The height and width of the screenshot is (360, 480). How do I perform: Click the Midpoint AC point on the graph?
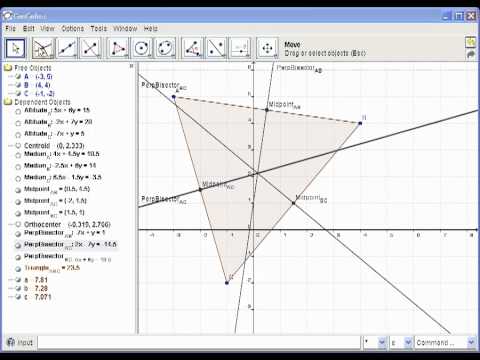coord(200,190)
